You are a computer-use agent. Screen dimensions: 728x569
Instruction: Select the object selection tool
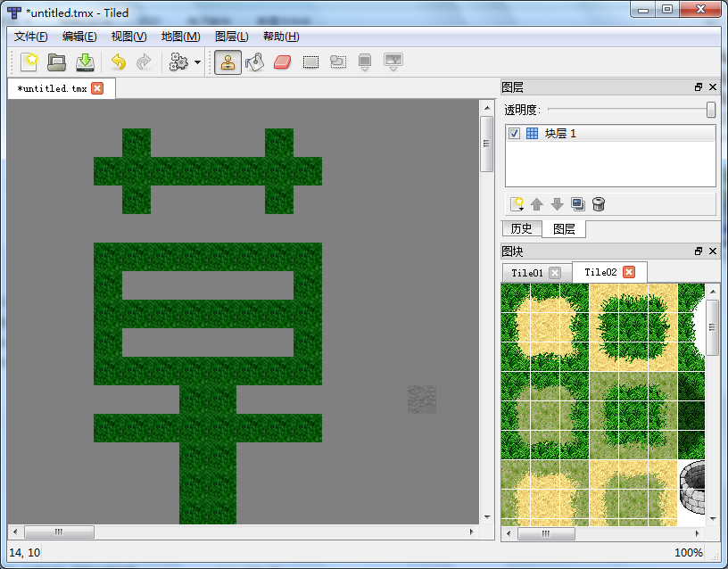click(338, 62)
